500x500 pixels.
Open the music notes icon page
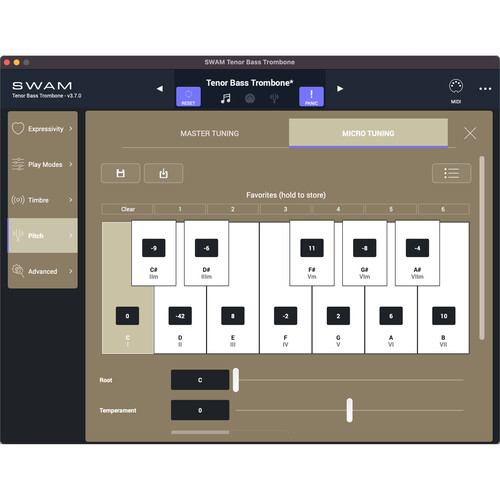coord(226,98)
